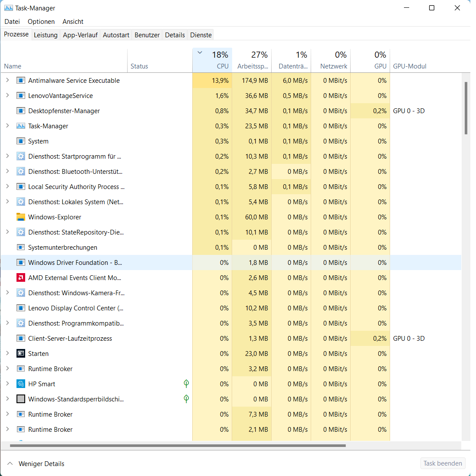Switch to the Details tab
Image resolution: width=476 pixels, height=476 pixels.
175,35
